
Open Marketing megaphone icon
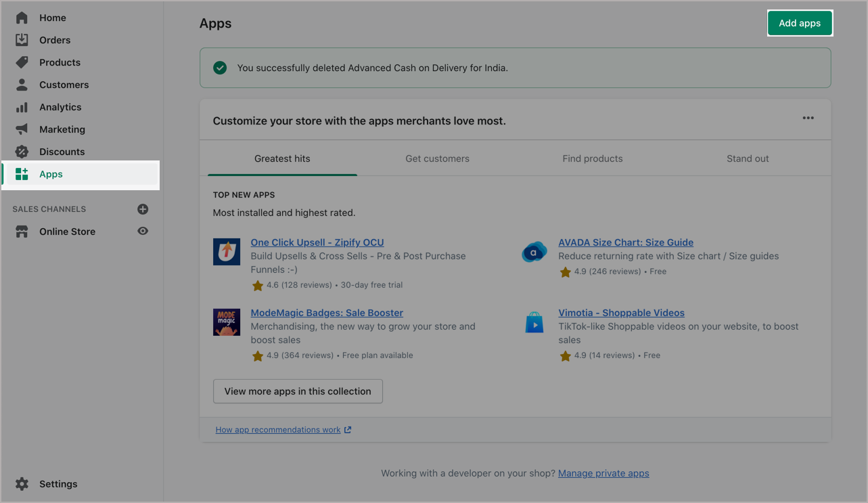22,129
